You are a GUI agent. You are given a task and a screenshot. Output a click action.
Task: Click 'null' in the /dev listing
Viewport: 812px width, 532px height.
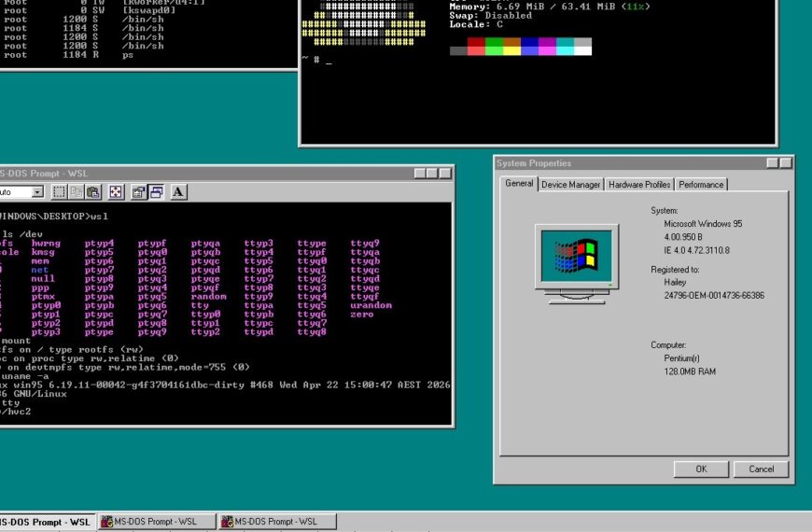click(x=42, y=278)
